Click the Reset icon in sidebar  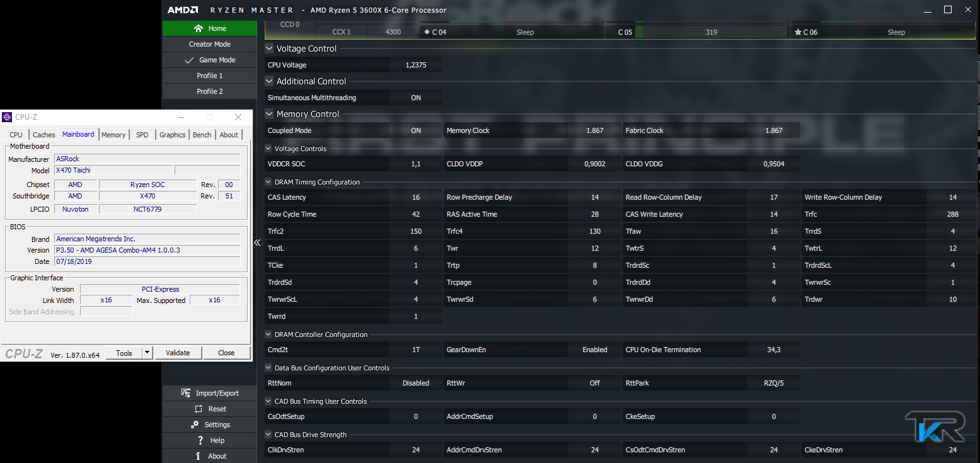tap(199, 409)
